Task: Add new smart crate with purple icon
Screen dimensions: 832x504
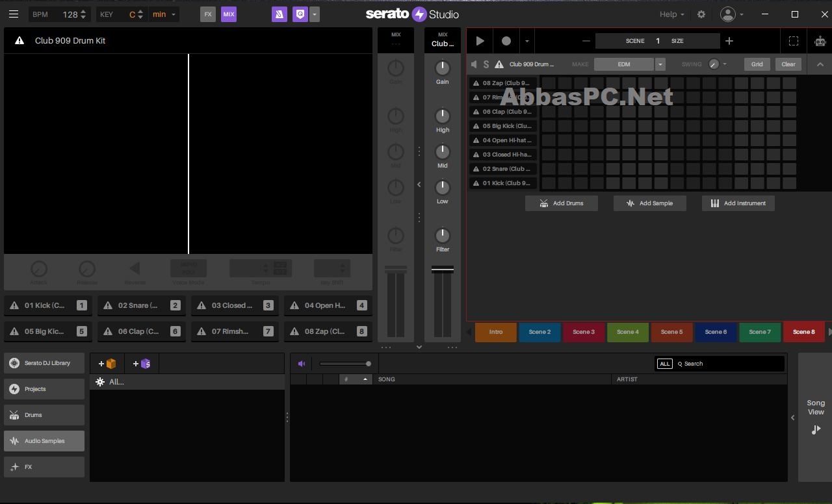Action: (x=142, y=364)
